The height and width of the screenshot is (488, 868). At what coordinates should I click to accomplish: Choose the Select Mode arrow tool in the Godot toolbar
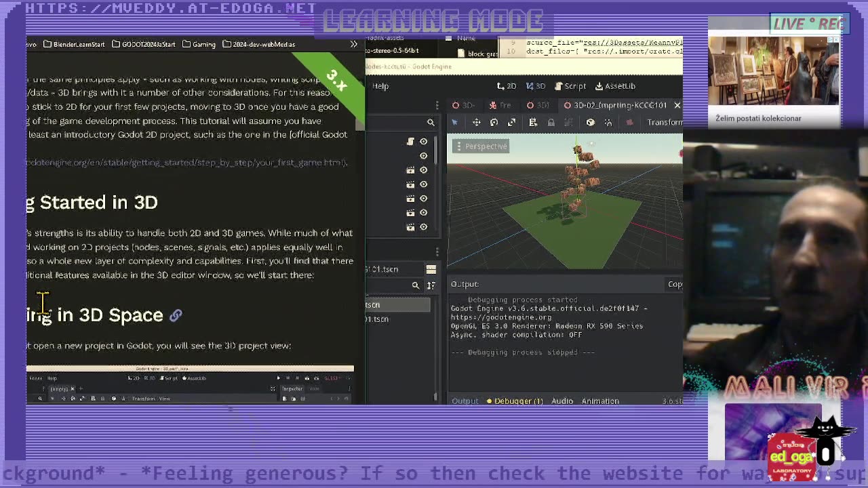(454, 122)
